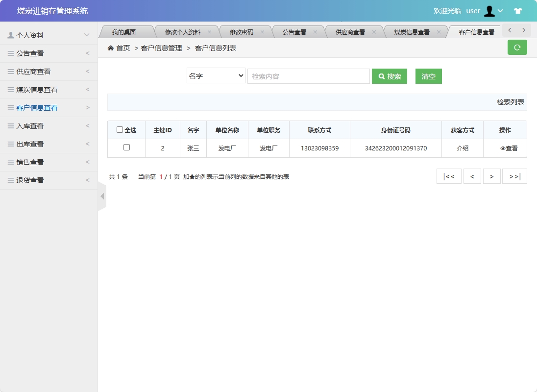Toggle the sidebar collapse arrow on the left edge
This screenshot has width=537, height=392.
101,196
